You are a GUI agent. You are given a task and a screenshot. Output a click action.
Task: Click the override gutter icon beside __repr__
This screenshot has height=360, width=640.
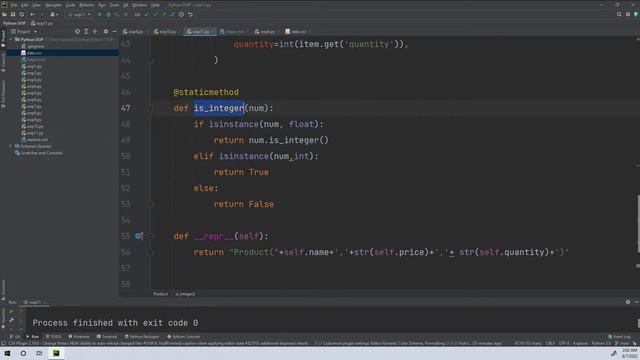(x=139, y=236)
